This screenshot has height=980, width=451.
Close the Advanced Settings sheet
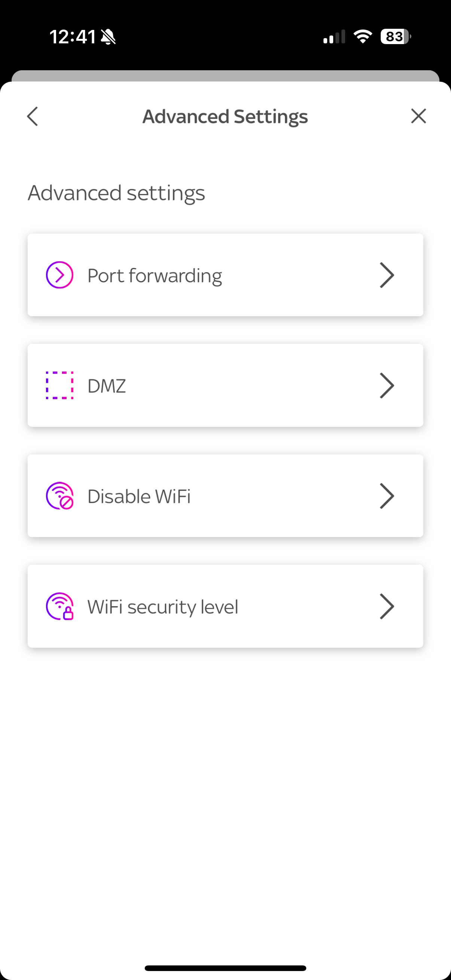pos(418,116)
